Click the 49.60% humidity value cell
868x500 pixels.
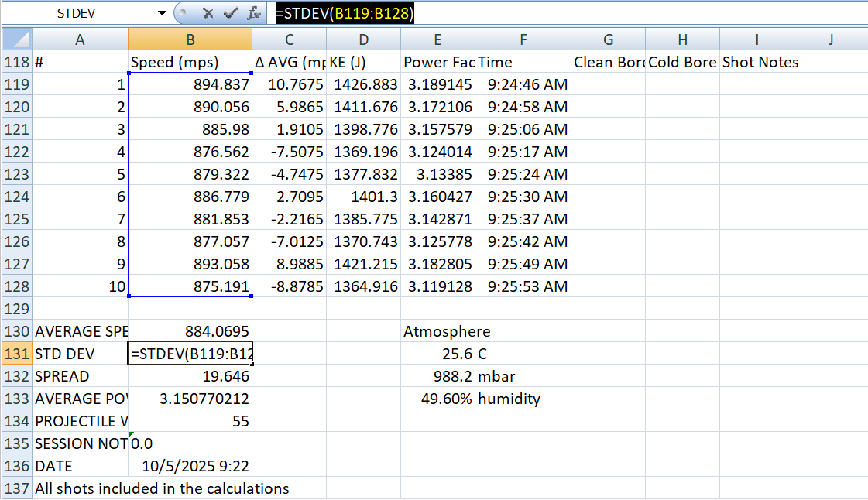pyautogui.click(x=437, y=399)
